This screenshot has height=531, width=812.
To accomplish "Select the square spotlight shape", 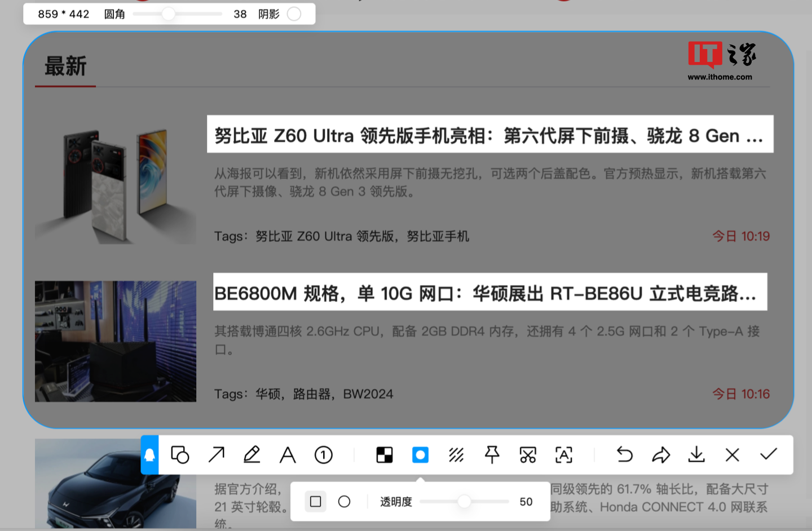I will (315, 501).
